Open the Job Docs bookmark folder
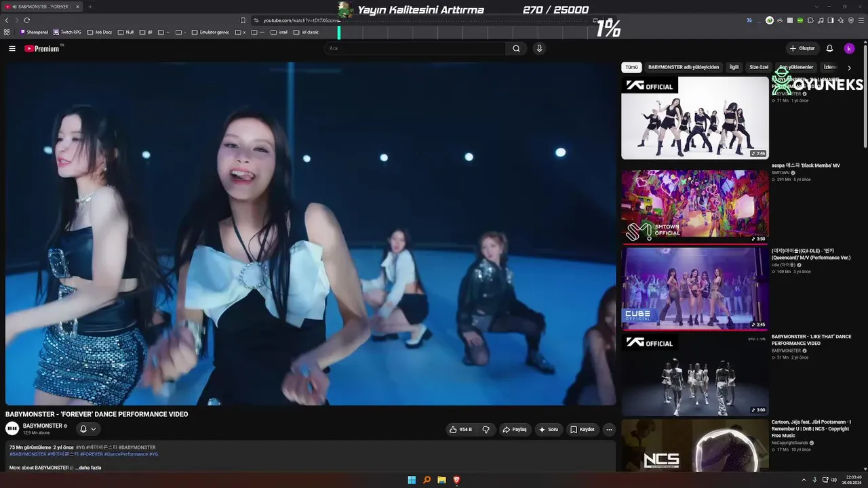The height and width of the screenshot is (488, 868). pyautogui.click(x=100, y=32)
